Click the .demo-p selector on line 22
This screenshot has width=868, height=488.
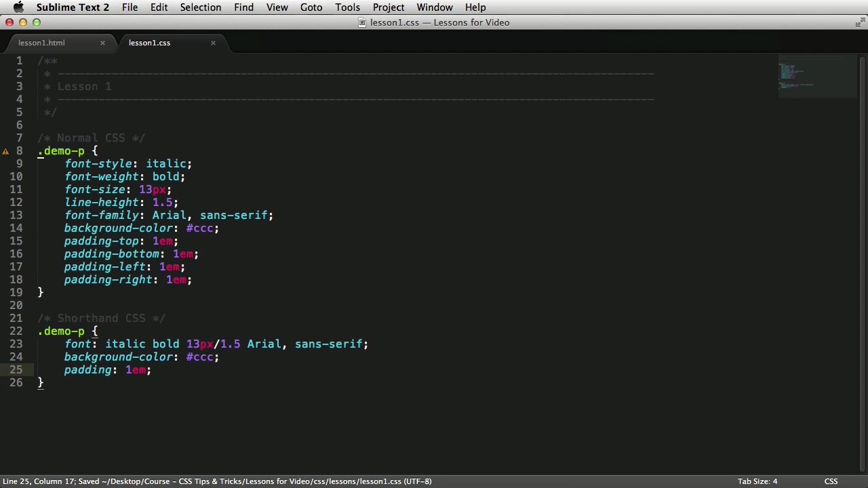click(61, 331)
